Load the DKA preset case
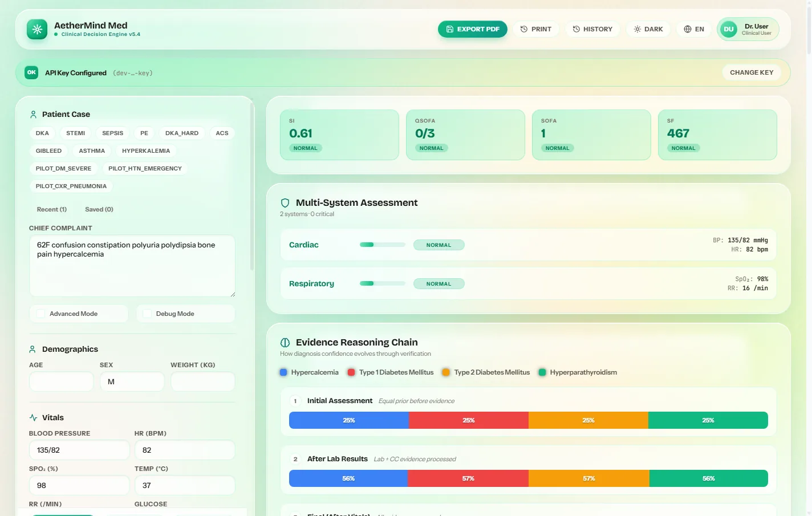Image resolution: width=812 pixels, height=516 pixels. [42, 133]
